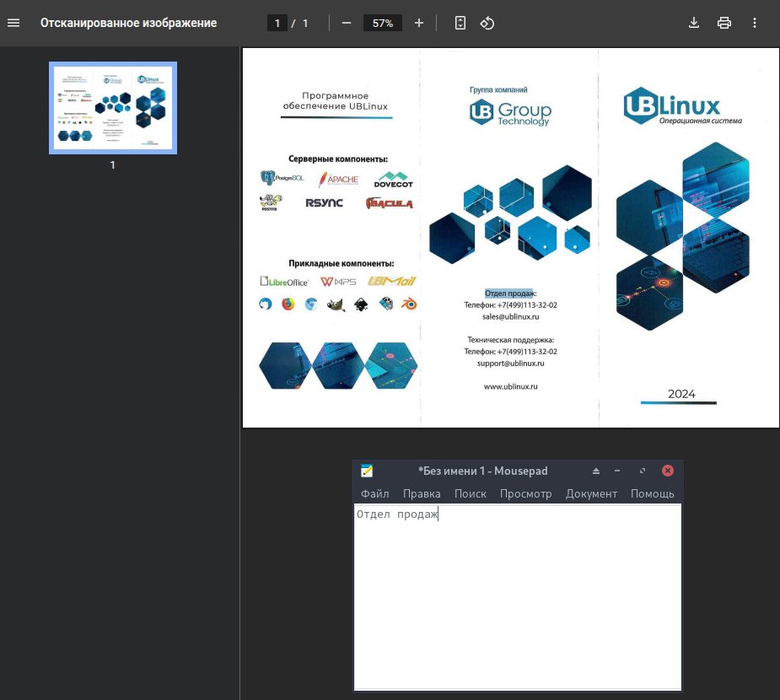
Task: Click the Mousepad keep-above arrow button
Action: [596, 471]
